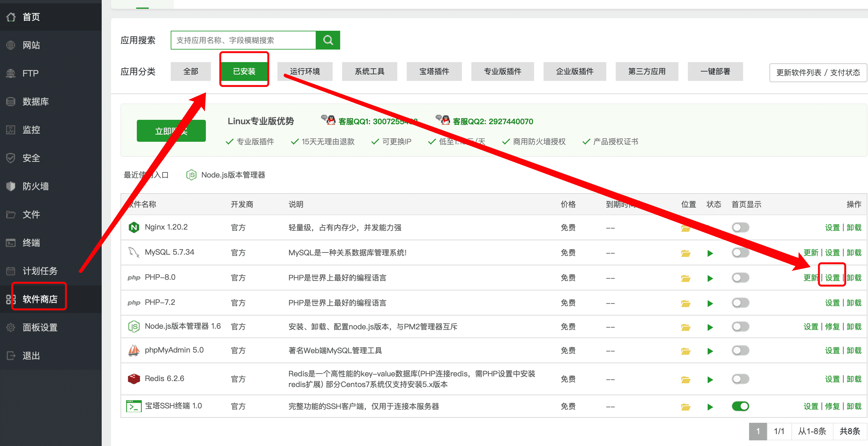This screenshot has height=446, width=868.
Task: Click page 1 pagination button
Action: pyautogui.click(x=758, y=431)
